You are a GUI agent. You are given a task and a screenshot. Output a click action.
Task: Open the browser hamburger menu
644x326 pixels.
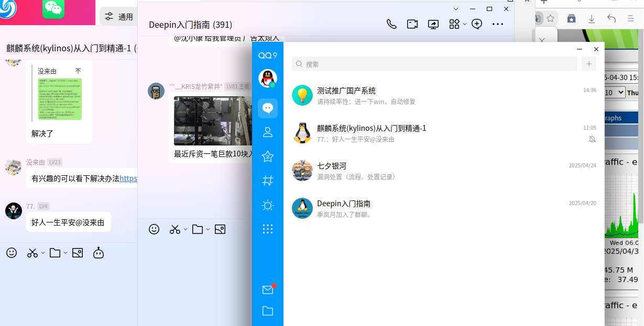point(631,18)
